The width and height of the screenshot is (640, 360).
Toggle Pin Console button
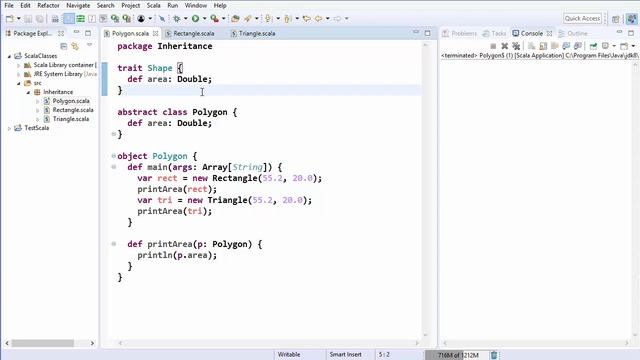tap(593, 46)
